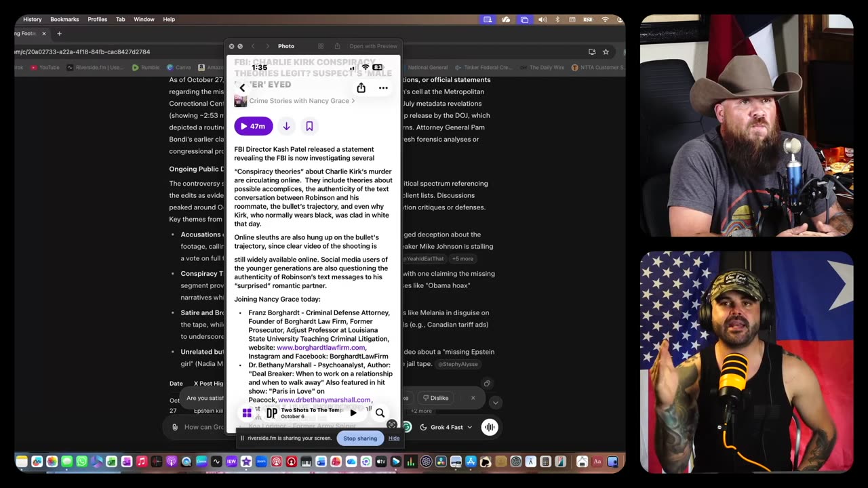
Task: Open the Bluetooth menu bar icon
Action: (x=557, y=20)
